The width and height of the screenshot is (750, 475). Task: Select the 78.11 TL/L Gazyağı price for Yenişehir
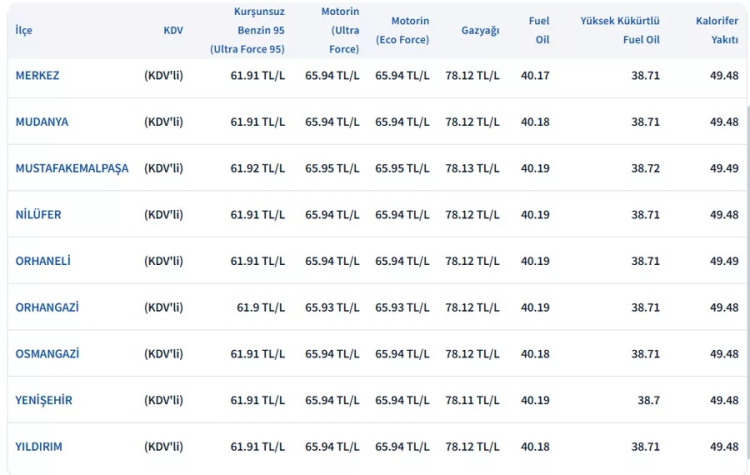coord(472,400)
